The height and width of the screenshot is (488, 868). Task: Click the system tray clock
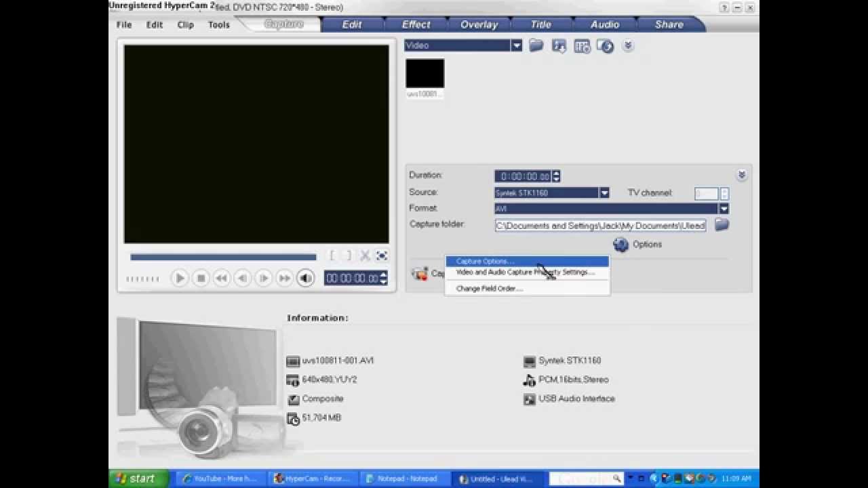737,479
